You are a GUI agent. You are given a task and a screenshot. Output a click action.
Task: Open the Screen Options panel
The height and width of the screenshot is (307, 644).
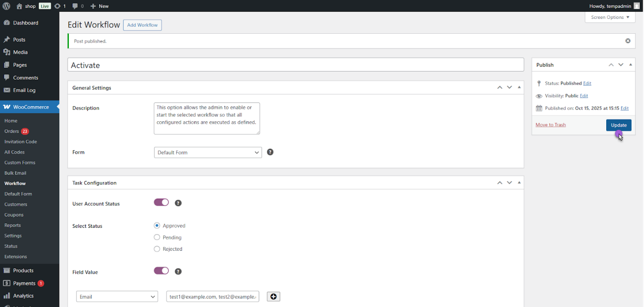610,17
